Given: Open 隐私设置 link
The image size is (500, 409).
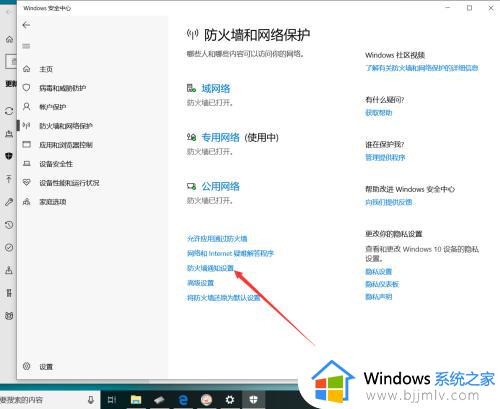Looking at the screenshot, I should 379,272.
